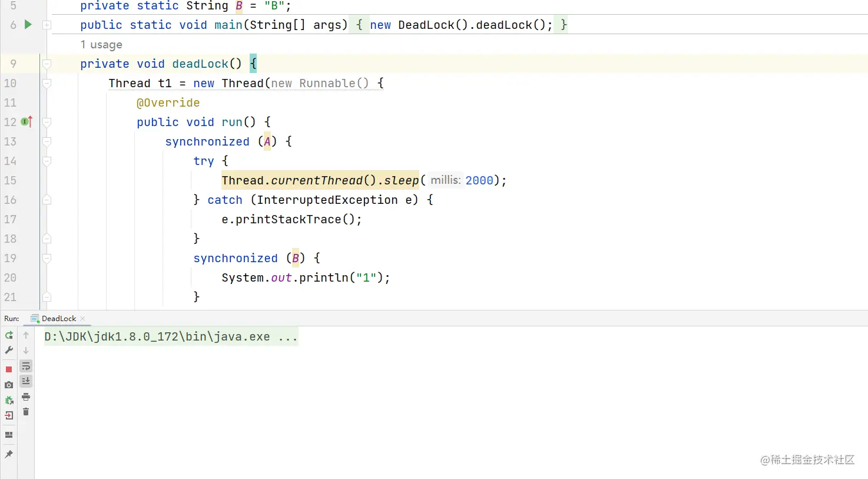Image resolution: width=868 pixels, height=479 pixels.
Task: Rerun the DeadLock program
Action: coord(9,335)
